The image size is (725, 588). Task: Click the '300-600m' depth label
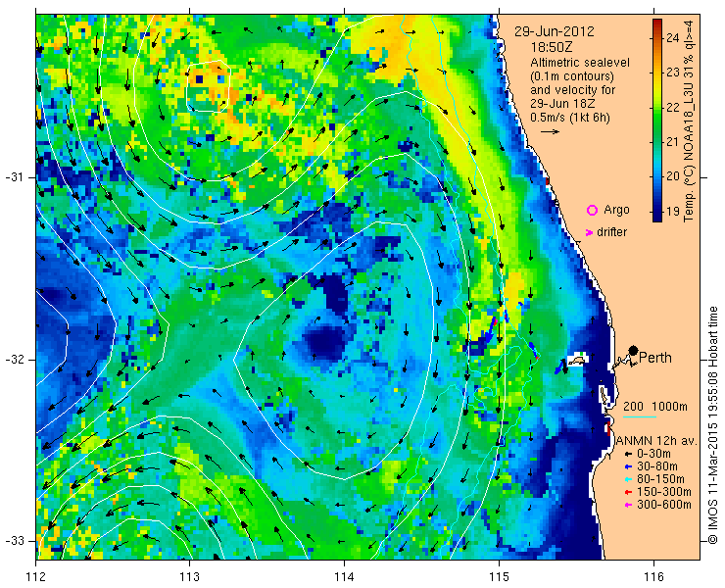click(x=664, y=505)
